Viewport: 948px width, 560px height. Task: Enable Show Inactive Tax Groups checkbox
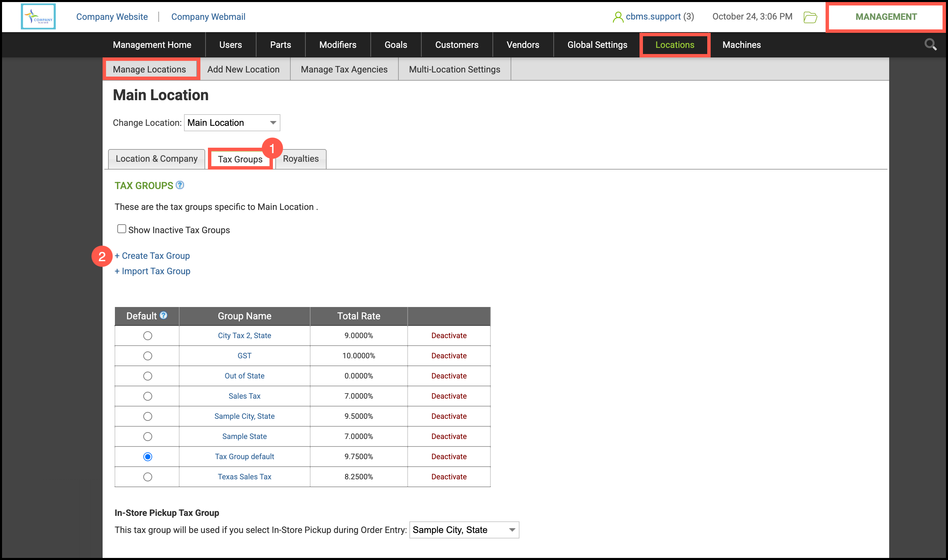(121, 229)
